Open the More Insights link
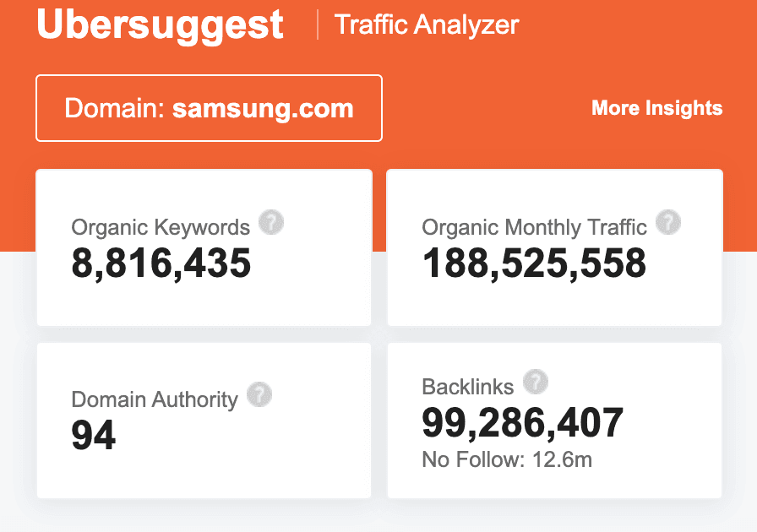This screenshot has width=757, height=532. point(657,108)
